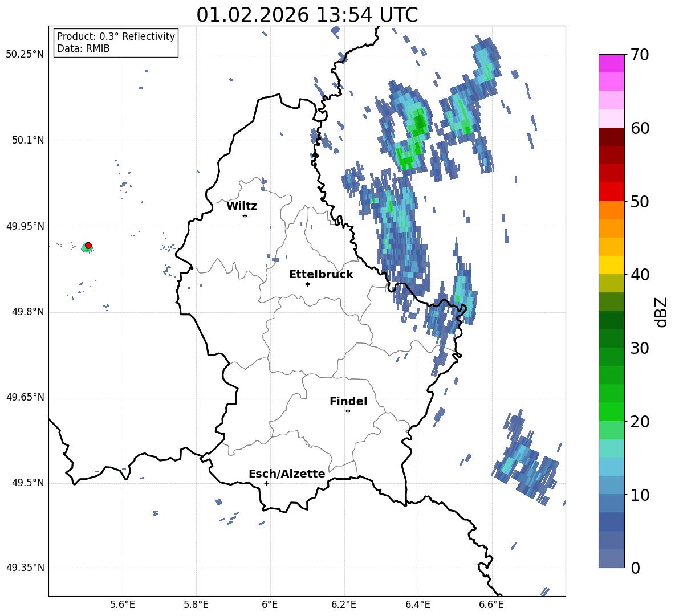Screen dimensions: 675x616
Task: Click the Esch/Alzette station cross marker
Action: pyautogui.click(x=266, y=483)
